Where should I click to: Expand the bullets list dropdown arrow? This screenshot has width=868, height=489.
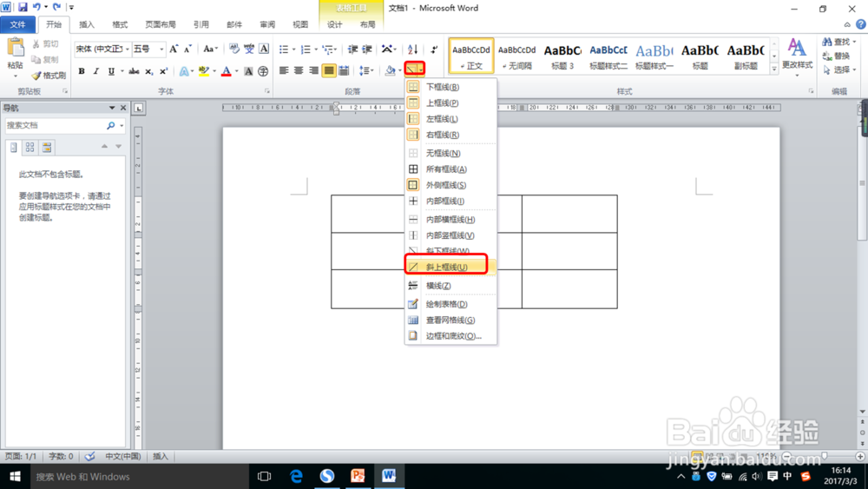tap(294, 50)
